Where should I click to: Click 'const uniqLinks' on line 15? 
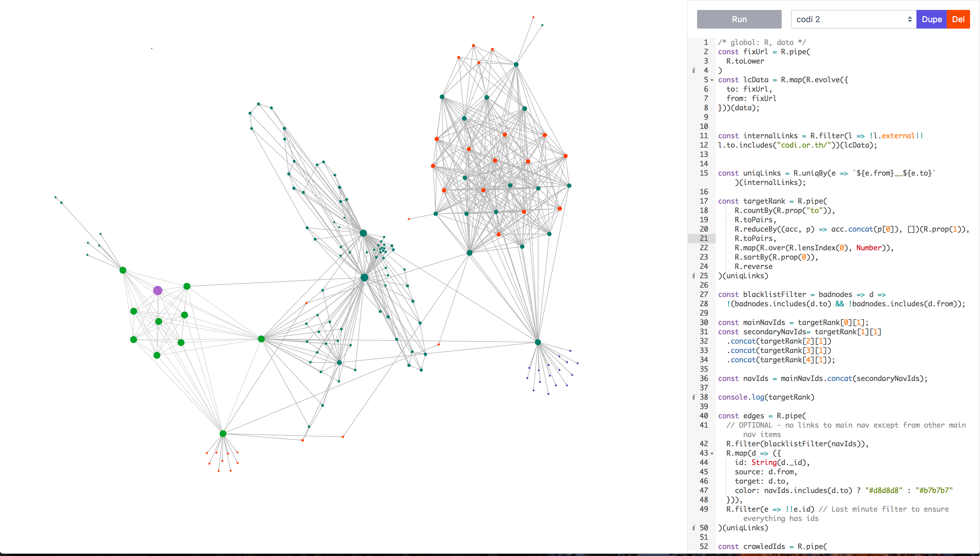coord(749,173)
